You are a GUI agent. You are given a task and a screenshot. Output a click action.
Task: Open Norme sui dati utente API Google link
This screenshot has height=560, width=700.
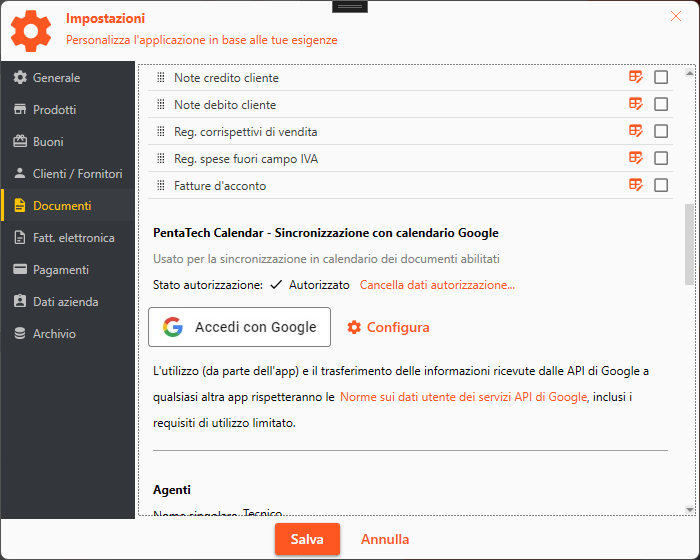[463, 397]
